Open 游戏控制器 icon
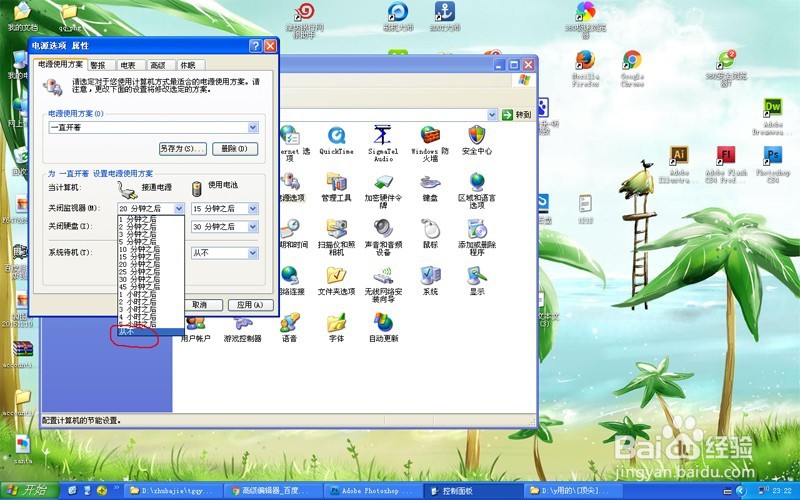 242,330
